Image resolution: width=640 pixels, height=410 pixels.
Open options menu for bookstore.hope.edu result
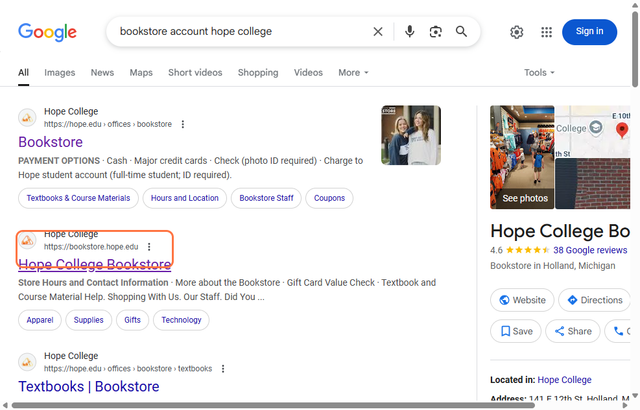tap(149, 247)
